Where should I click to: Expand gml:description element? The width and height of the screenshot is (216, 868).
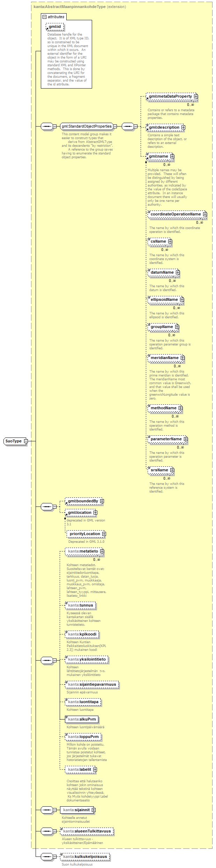(x=183, y=127)
